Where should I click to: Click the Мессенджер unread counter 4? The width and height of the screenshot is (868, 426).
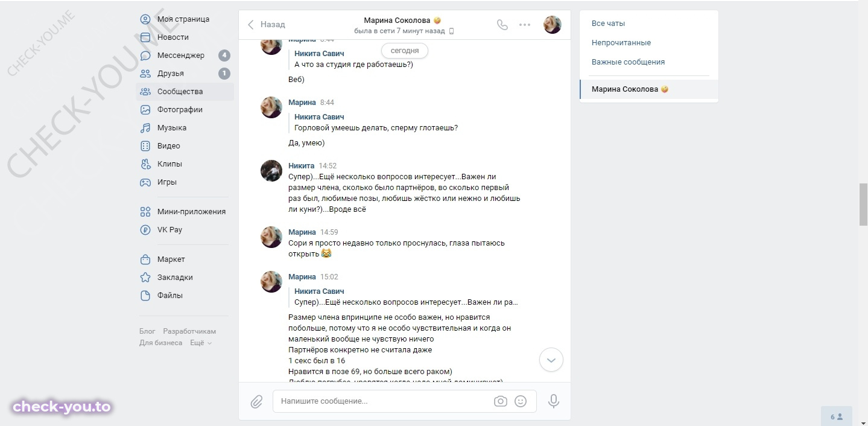224,56
